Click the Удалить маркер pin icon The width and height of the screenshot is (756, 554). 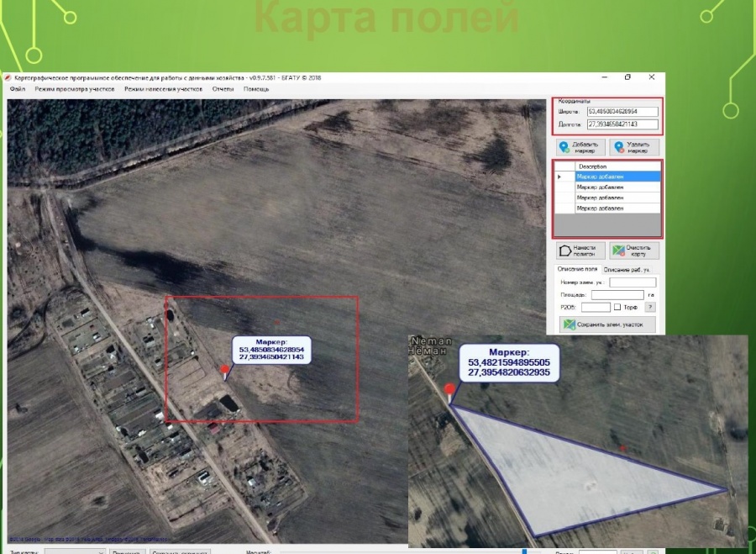pyautogui.click(x=619, y=147)
